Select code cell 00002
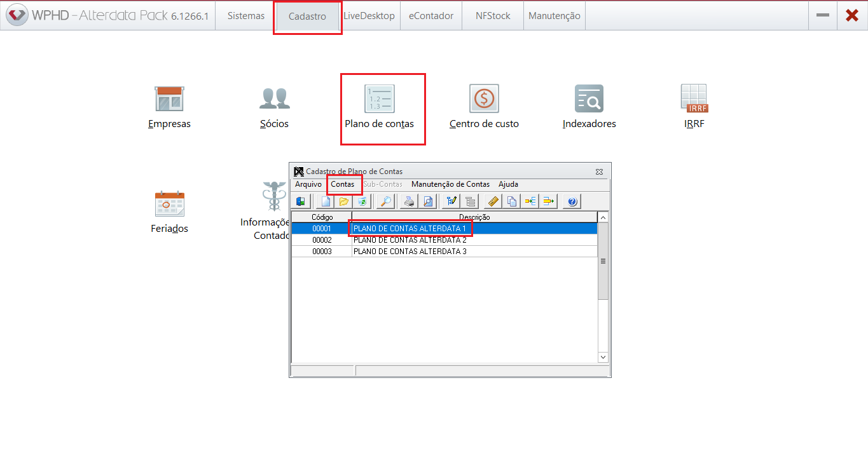Screen dimensions: 868x472 coord(322,240)
